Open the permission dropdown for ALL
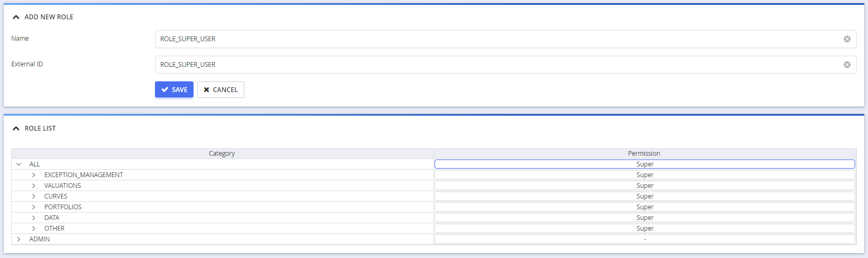 [x=645, y=164]
